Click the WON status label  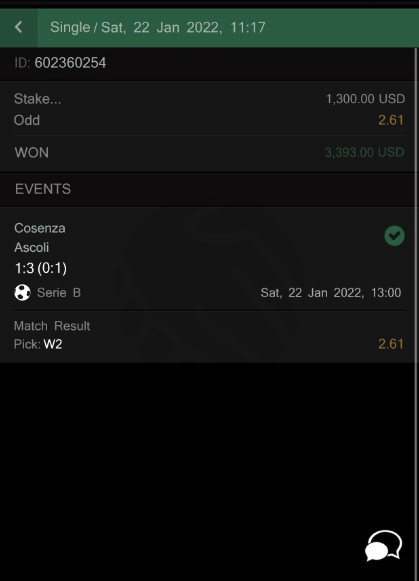coord(32,153)
